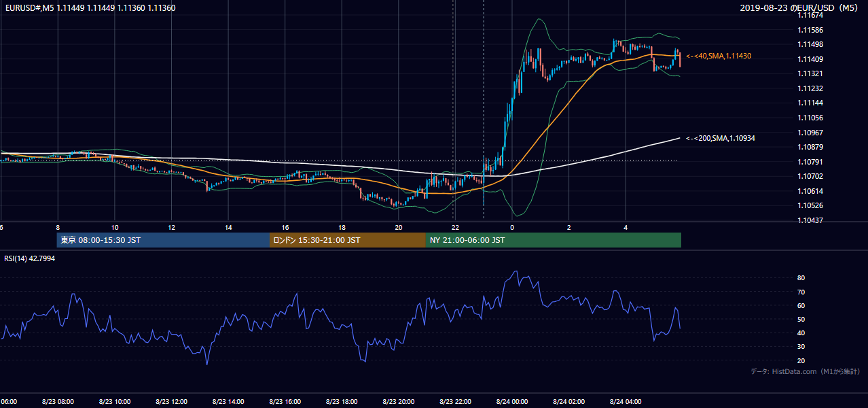
Task: Click hour label 18 on price chart time axis
Action: pyautogui.click(x=342, y=228)
